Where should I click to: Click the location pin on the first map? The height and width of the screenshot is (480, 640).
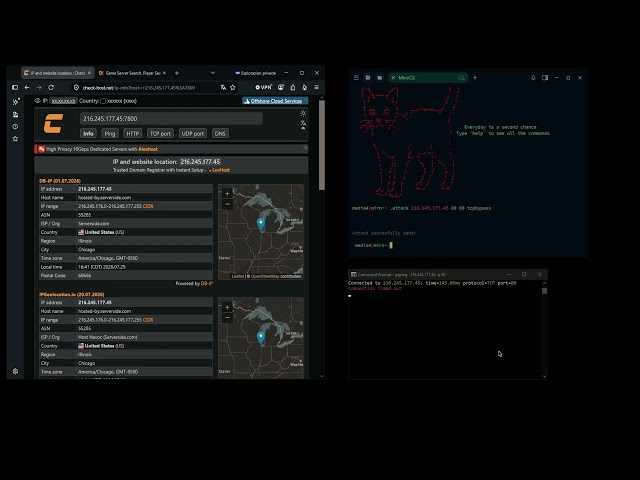click(261, 224)
